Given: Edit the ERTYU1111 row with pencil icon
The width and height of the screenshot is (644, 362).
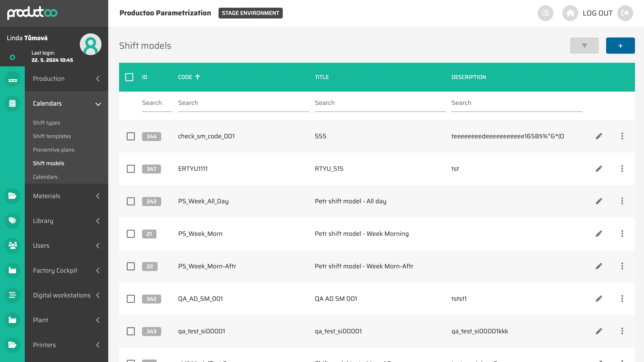Looking at the screenshot, I should click(598, 169).
